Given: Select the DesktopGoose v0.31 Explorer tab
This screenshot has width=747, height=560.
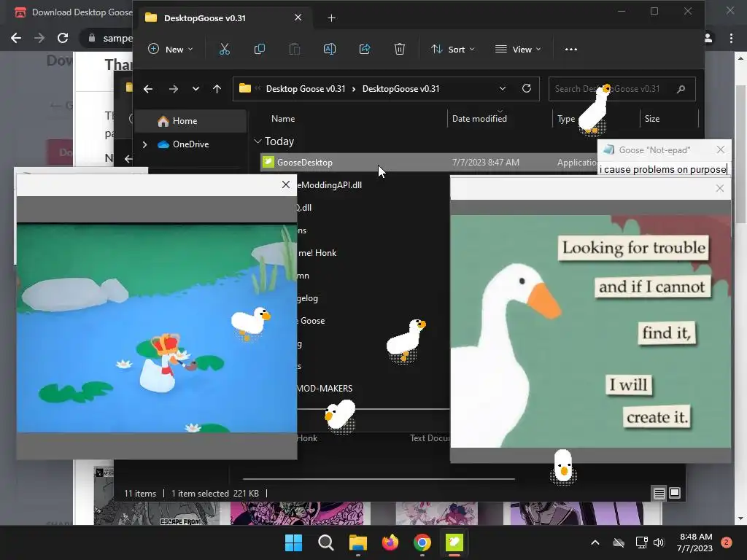Looking at the screenshot, I should (x=223, y=18).
